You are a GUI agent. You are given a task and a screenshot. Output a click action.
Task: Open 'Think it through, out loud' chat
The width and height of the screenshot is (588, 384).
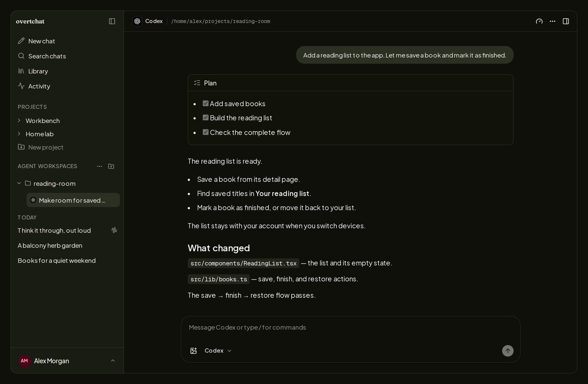click(x=67, y=230)
